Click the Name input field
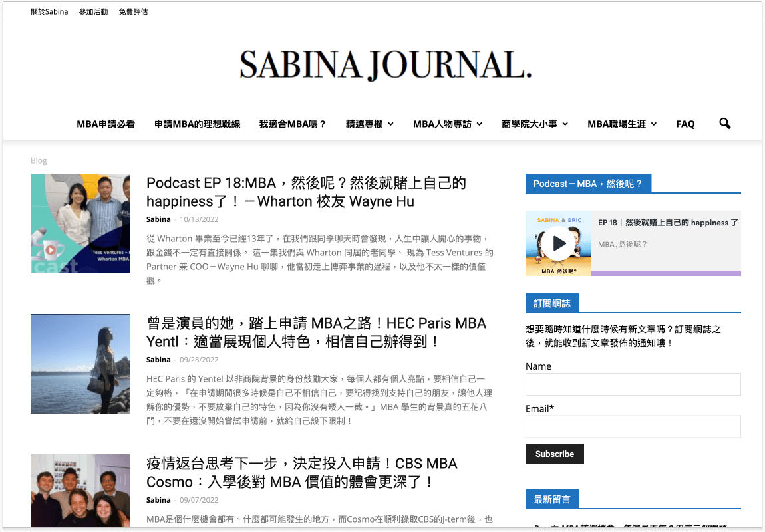This screenshot has width=765, height=532. click(x=633, y=384)
